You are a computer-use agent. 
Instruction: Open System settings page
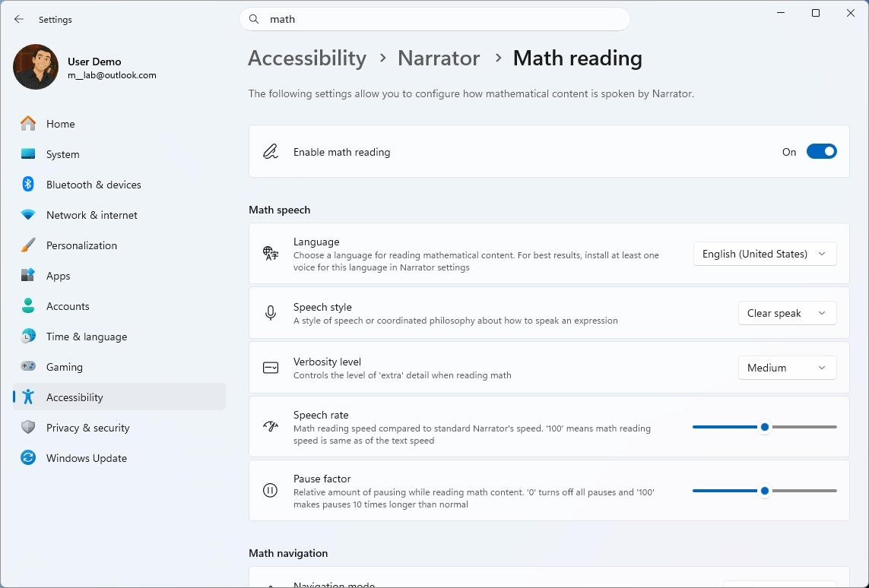pyautogui.click(x=119, y=154)
